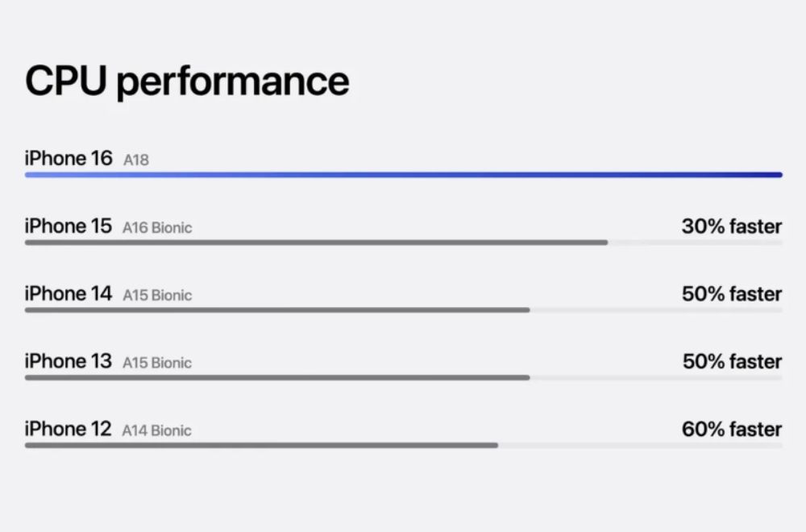Screen dimensions: 806x532
Task: Click the A16 Bionic chip label
Action: coord(157,228)
